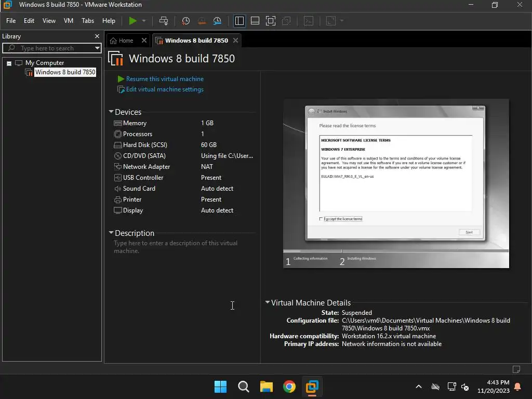Open the snapshot manager icon

click(x=217, y=21)
